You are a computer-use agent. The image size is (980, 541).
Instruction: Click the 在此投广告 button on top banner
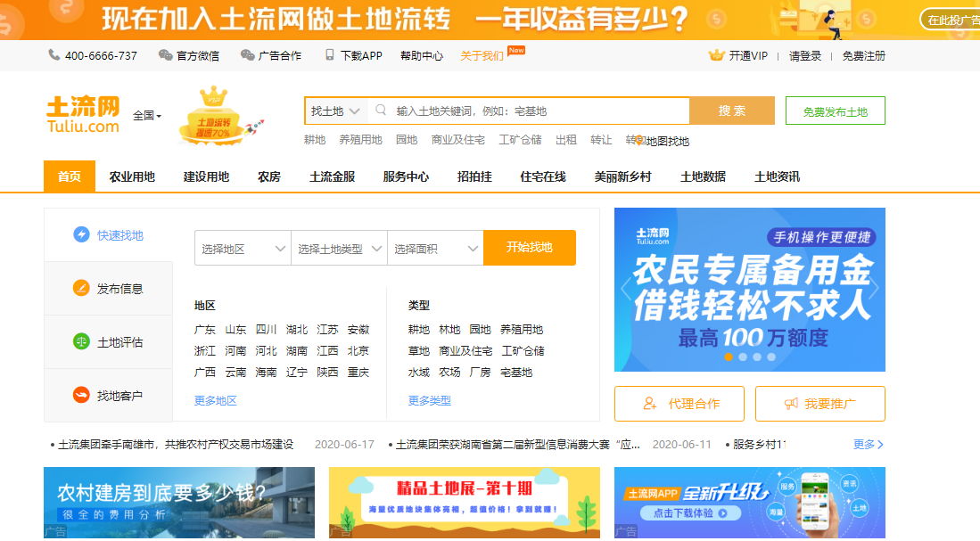pyautogui.click(x=951, y=20)
